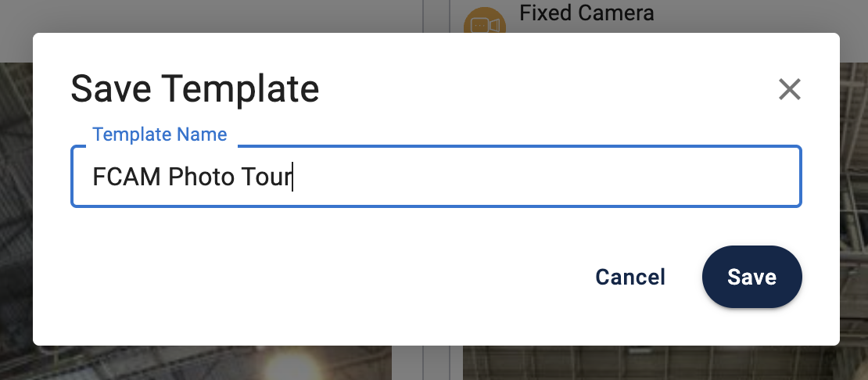Click the right background photo below dialog
Viewport: 868px width, 380px height.
(x=665, y=363)
